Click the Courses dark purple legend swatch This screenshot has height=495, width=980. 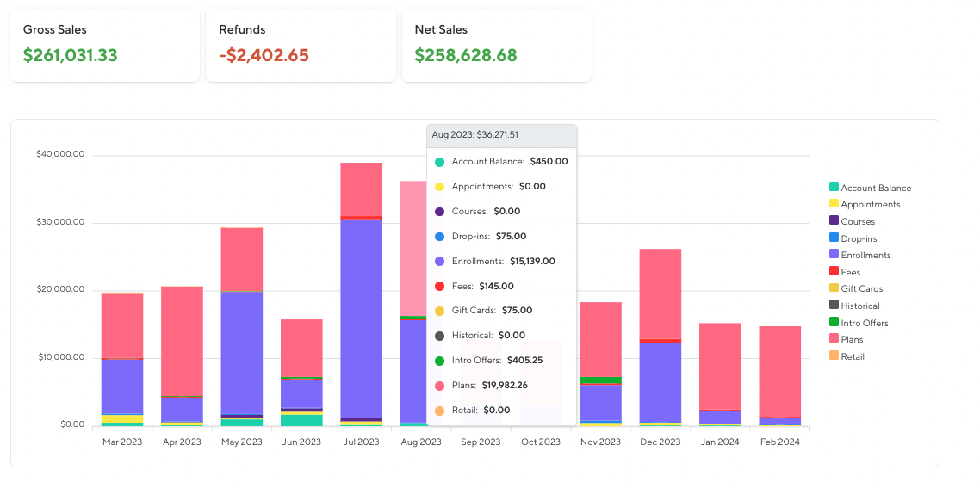[x=834, y=221]
